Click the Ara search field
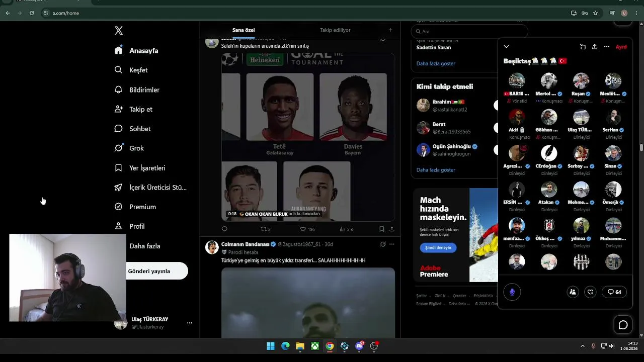The image size is (644, 362). coord(469,31)
